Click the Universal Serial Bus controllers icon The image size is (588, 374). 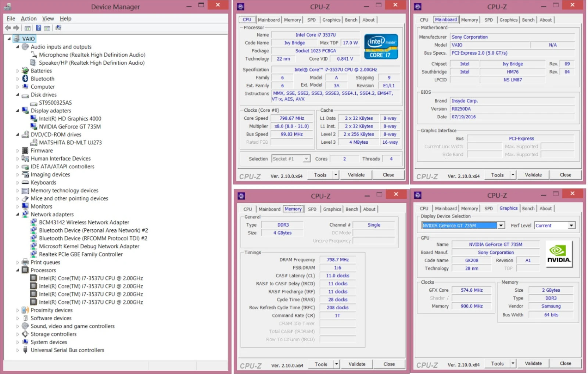point(25,350)
